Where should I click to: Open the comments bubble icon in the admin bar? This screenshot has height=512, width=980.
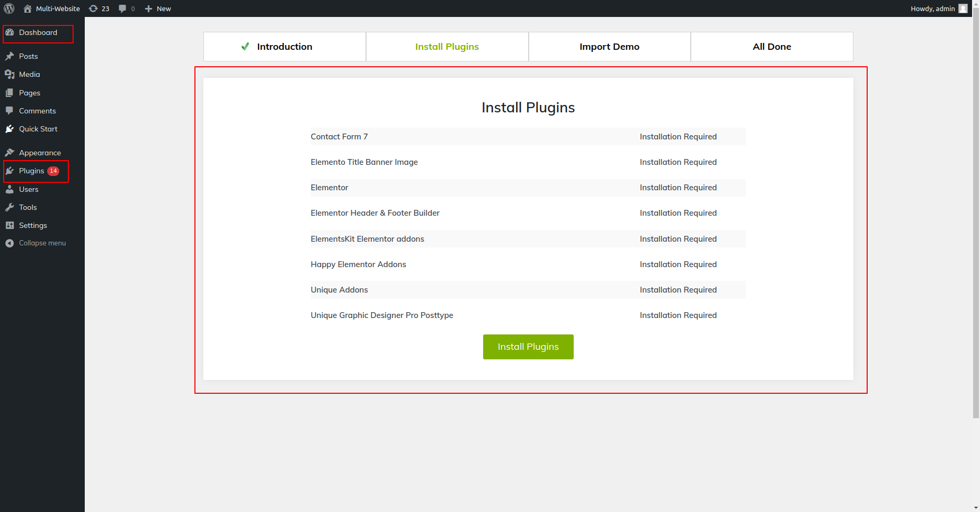(x=123, y=8)
